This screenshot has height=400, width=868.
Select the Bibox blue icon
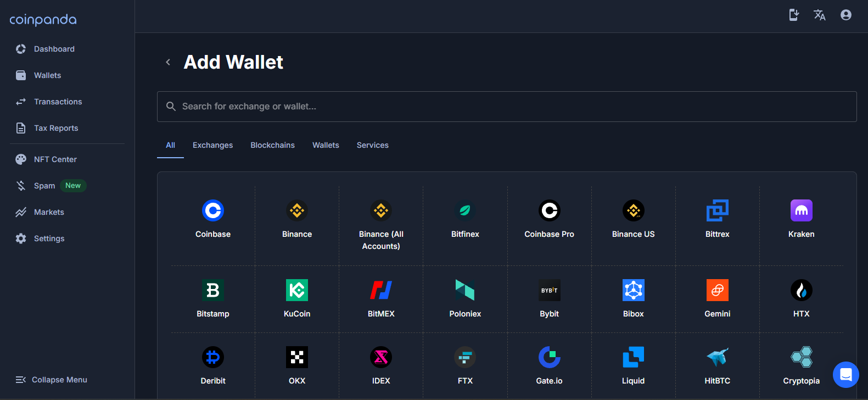point(634,290)
